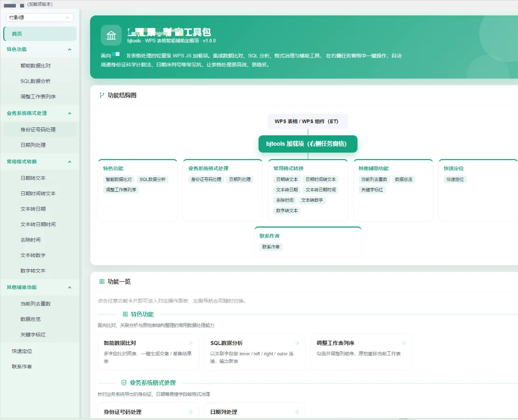
Task: Click 联系作者 chip in diagram
Action: 271,247
